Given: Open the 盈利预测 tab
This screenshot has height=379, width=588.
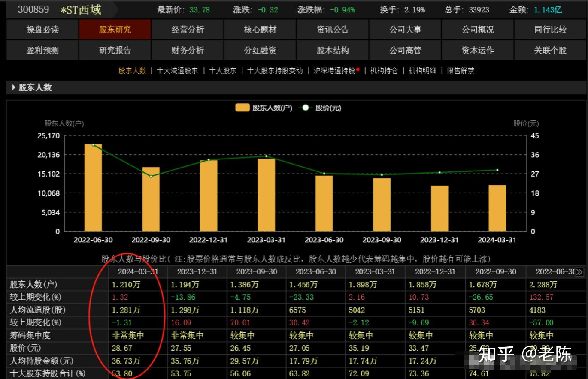Looking at the screenshot, I should pyautogui.click(x=42, y=50).
